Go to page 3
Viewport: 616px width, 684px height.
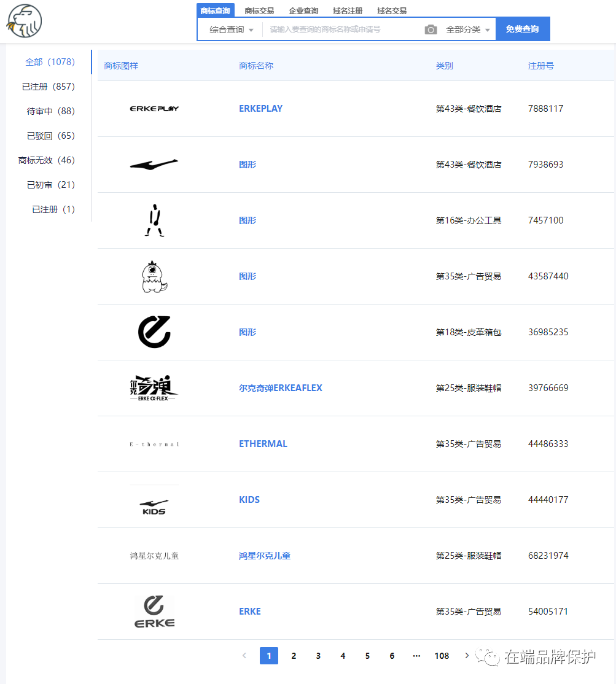tap(319, 656)
